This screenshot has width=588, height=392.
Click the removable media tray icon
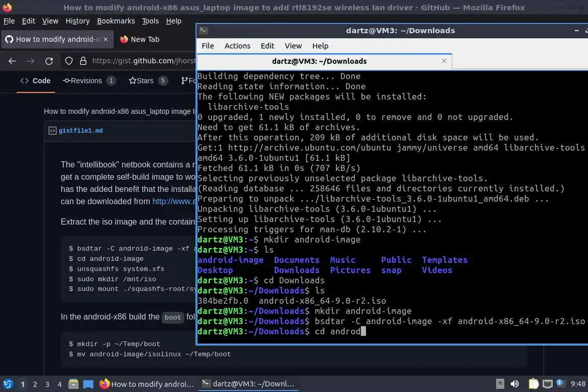[x=500, y=384]
